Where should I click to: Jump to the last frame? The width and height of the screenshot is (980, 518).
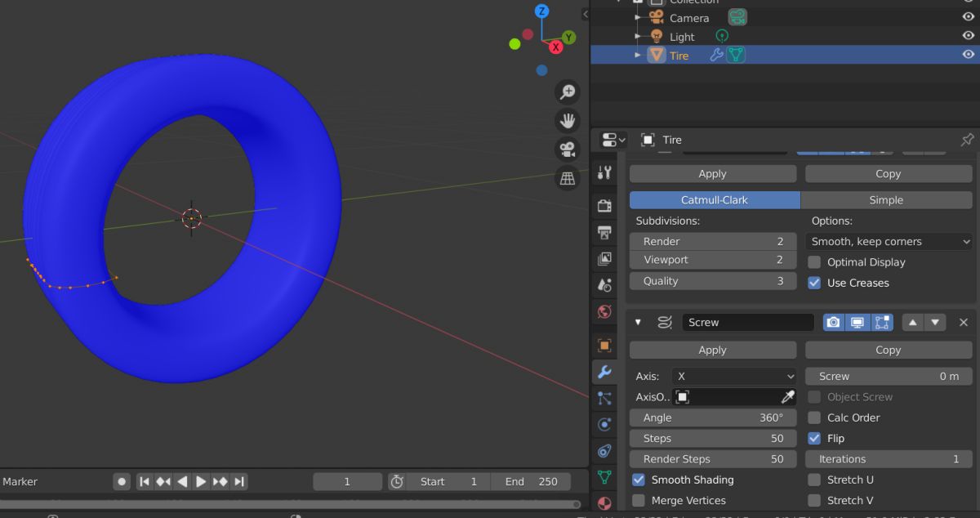pos(238,481)
